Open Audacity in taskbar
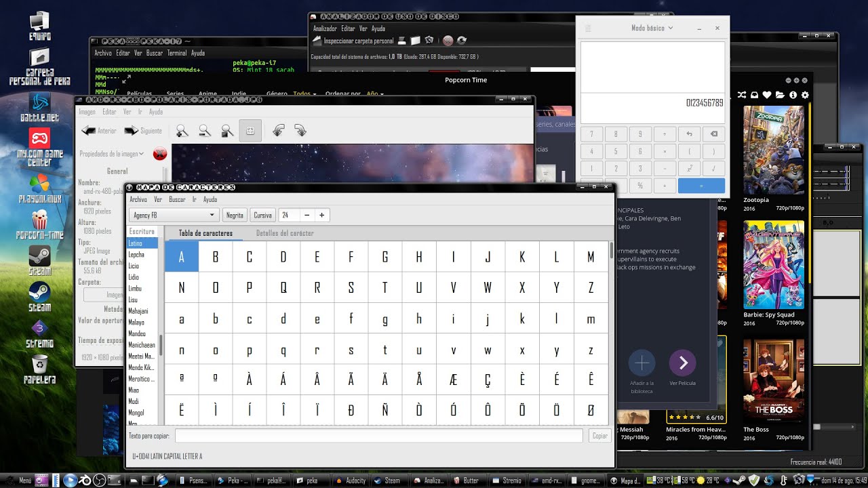This screenshot has height=488, width=868. 351,481
